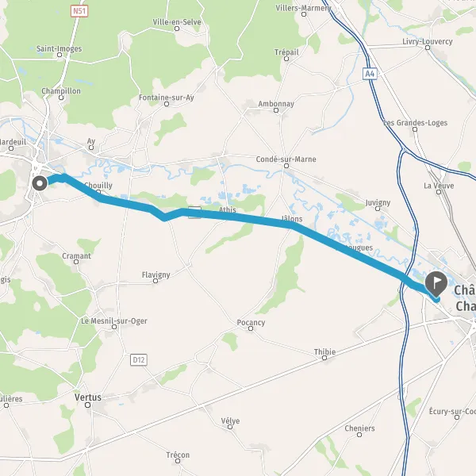Click the A4 motorway shield
Image resolution: width=476 pixels, height=476 pixels.
370,74
